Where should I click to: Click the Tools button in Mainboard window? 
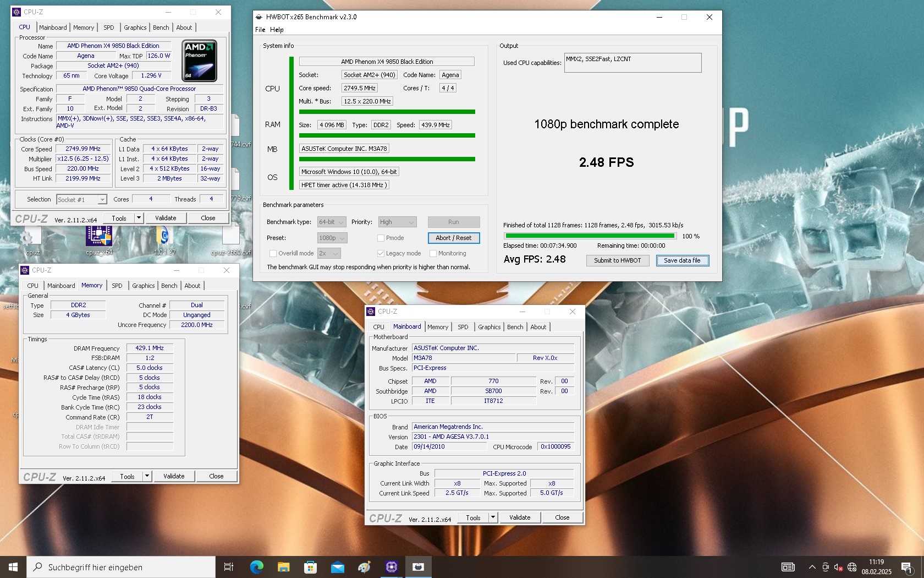(x=473, y=517)
